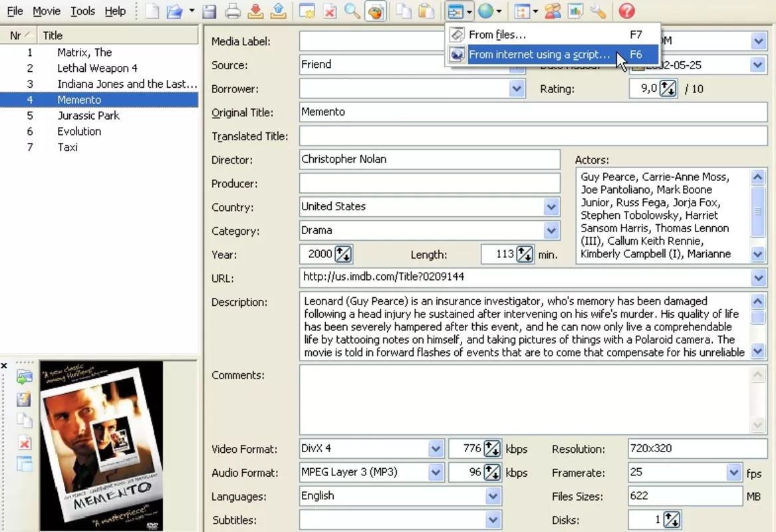
Task: Click the Get information toolbar icon
Action: coord(455,11)
